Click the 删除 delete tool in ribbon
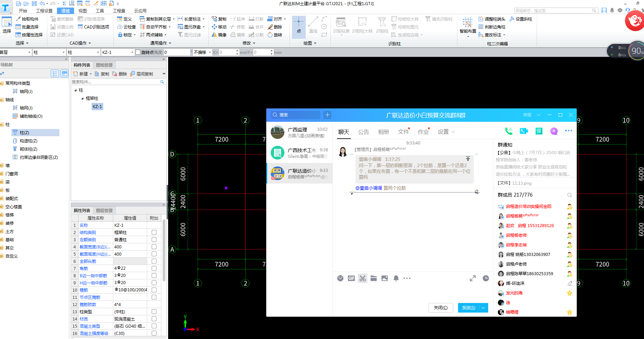This screenshot has width=644, height=339. (x=275, y=27)
